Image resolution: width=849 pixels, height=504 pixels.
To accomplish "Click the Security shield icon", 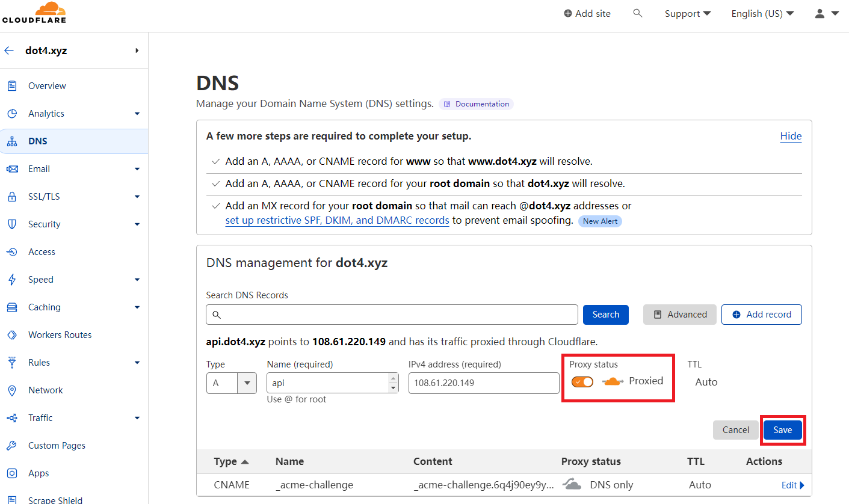I will 11,224.
